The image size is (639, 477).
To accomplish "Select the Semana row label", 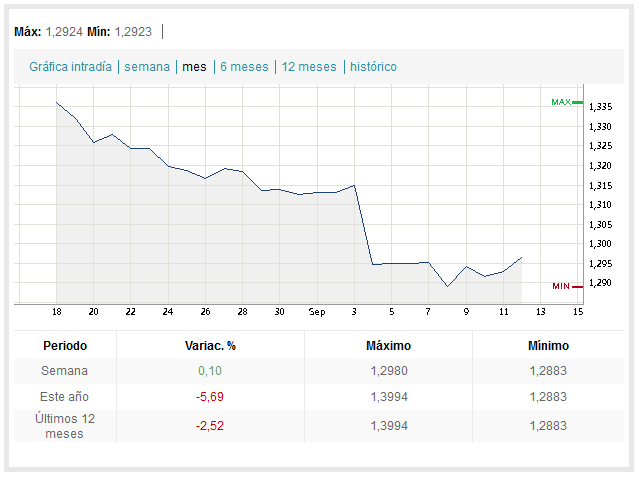I will pos(65,371).
